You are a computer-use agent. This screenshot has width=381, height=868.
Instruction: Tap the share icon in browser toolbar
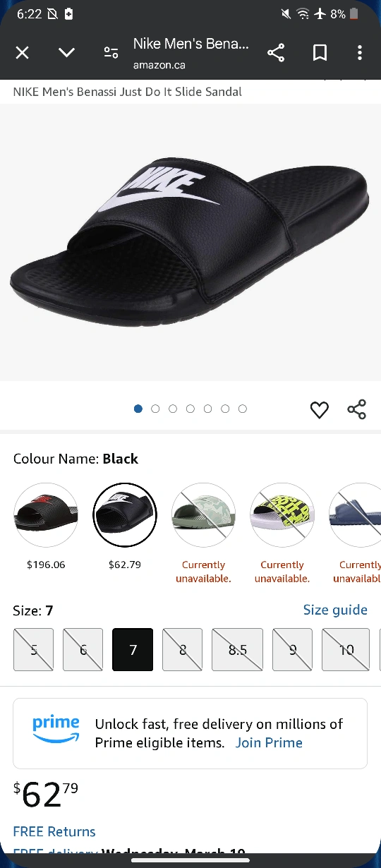pyautogui.click(x=276, y=53)
